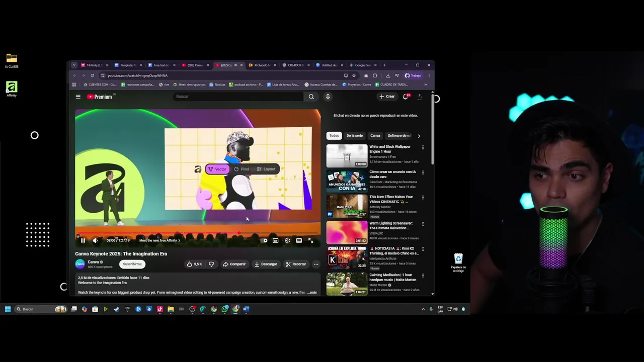
Task: Select the Todos filter chip
Action: coord(334,136)
